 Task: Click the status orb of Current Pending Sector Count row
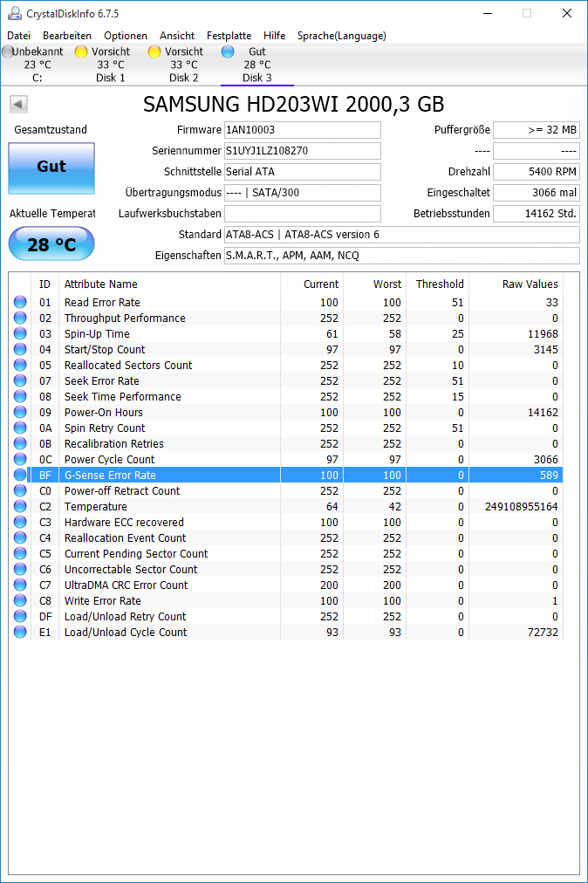20,554
